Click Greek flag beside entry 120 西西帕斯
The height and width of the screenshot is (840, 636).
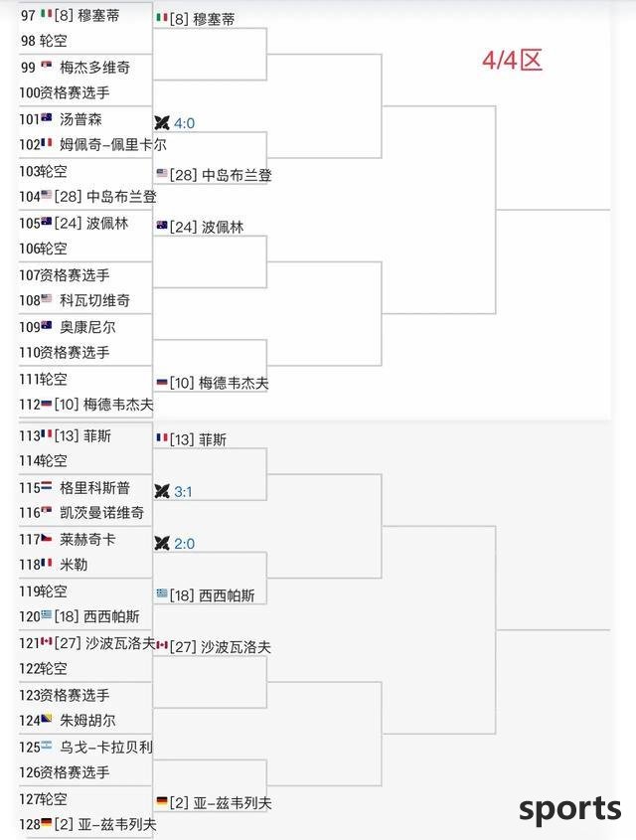click(46, 614)
